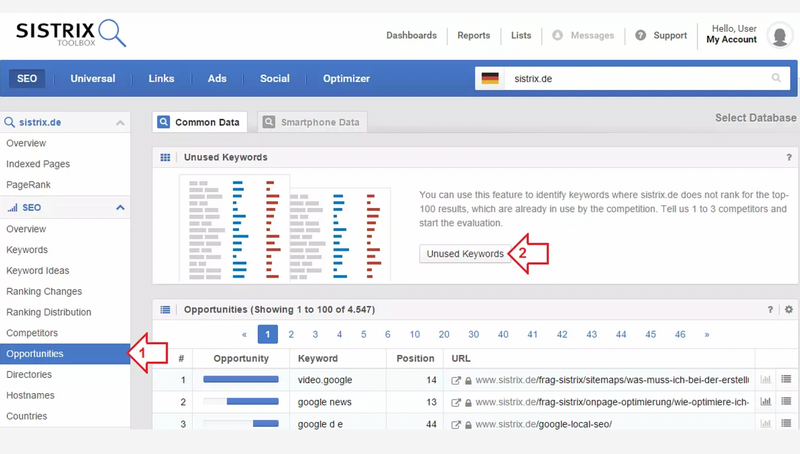Go to results page 10

415,334
